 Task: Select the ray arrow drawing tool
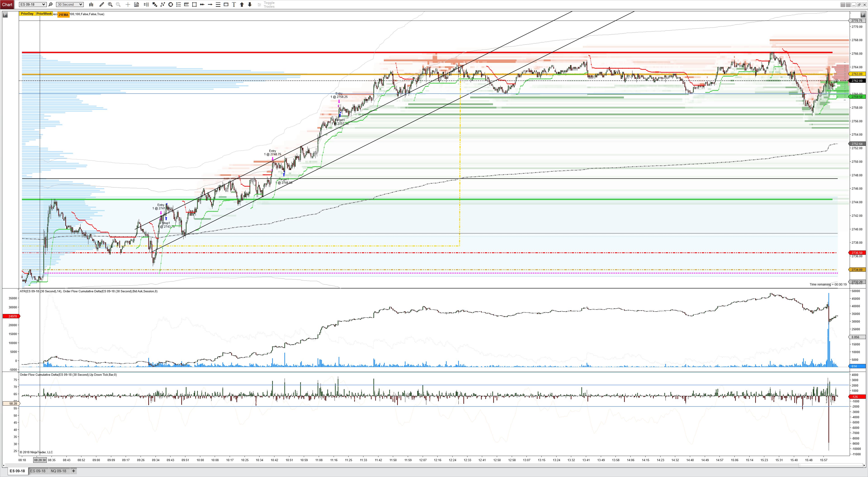210,4
